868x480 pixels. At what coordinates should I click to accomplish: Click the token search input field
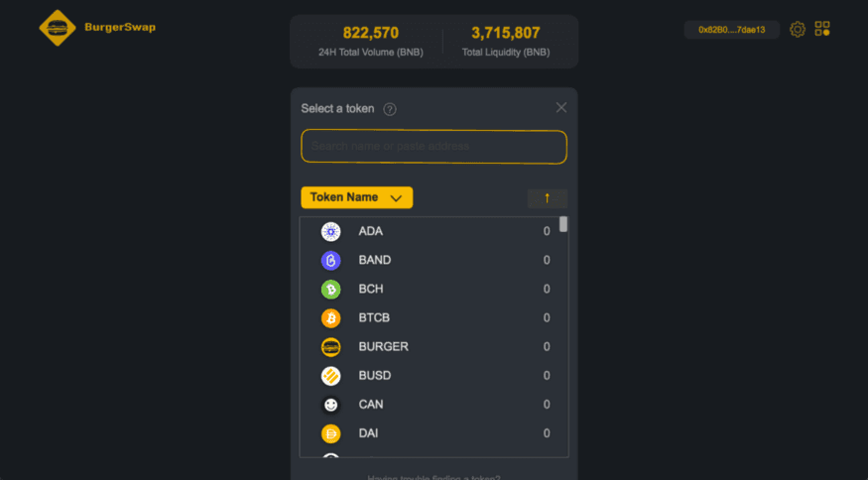click(434, 147)
